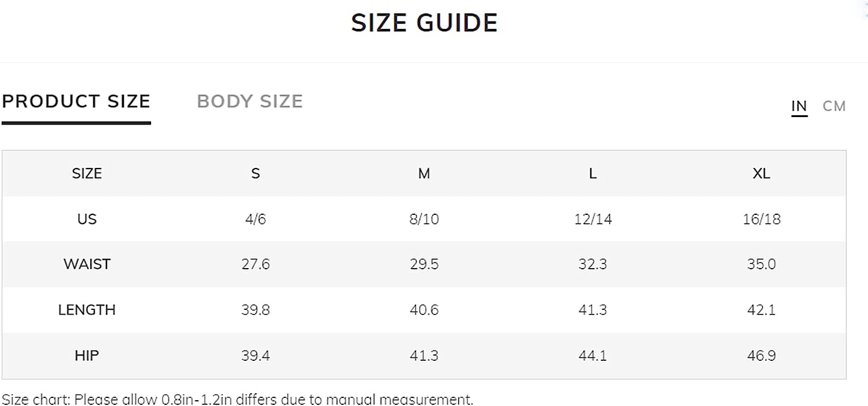Image resolution: width=868 pixels, height=406 pixels.
Task: Click the 4/6 US size cell
Action: pyautogui.click(x=255, y=219)
